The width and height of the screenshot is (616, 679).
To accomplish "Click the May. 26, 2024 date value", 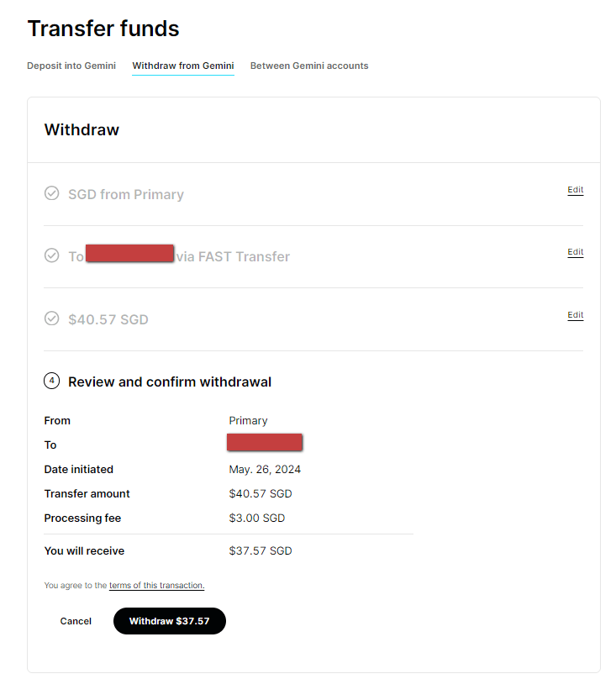I will click(265, 469).
